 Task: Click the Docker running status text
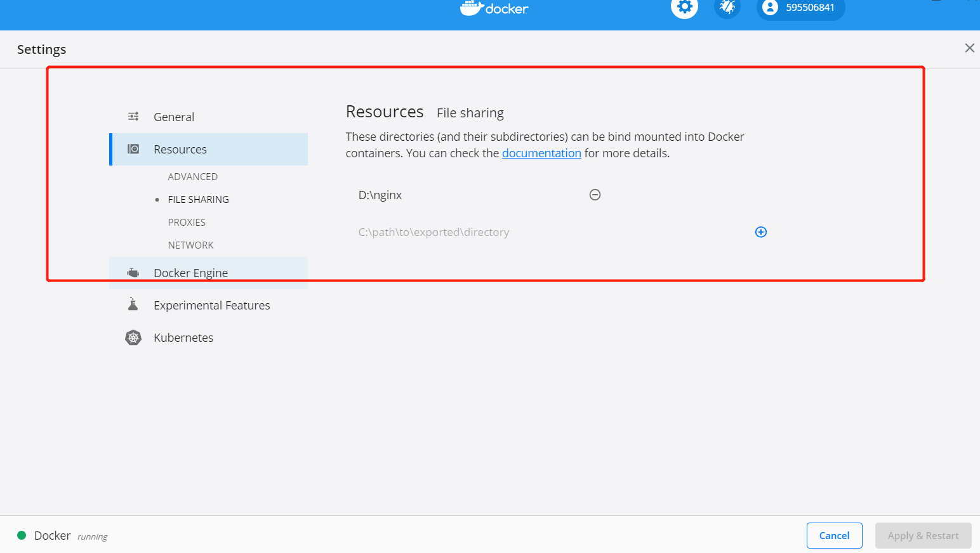pos(70,536)
